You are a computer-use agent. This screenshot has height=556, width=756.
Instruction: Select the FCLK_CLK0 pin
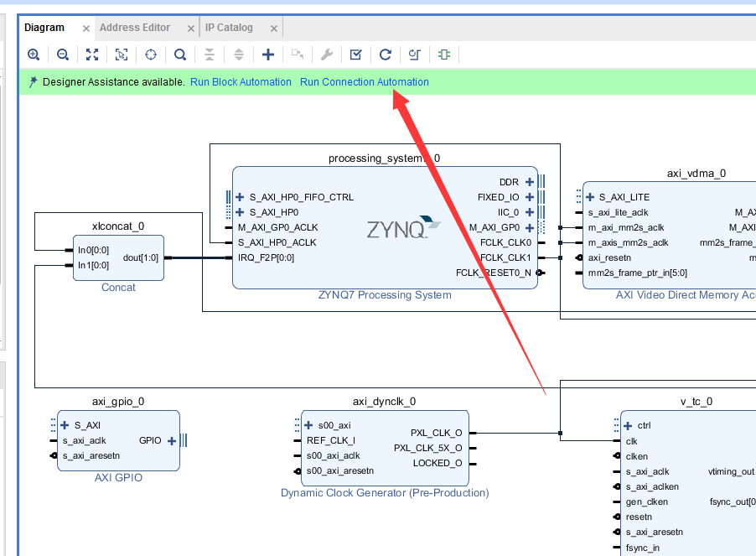pyautogui.click(x=505, y=242)
